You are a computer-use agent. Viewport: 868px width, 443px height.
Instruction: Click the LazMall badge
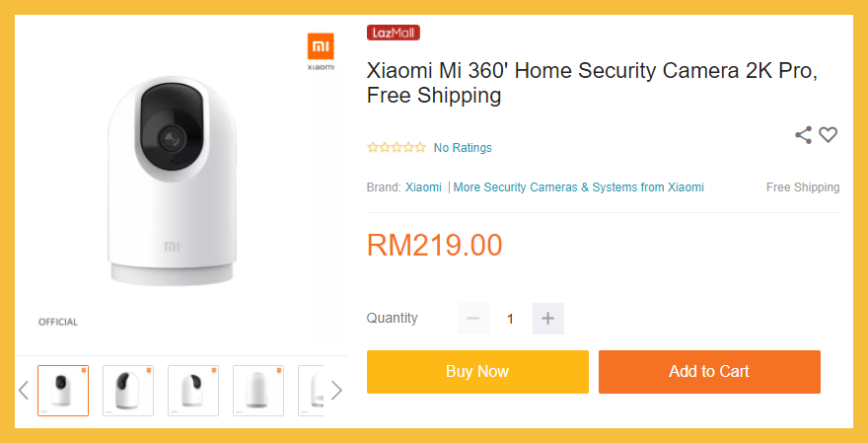coord(394,33)
